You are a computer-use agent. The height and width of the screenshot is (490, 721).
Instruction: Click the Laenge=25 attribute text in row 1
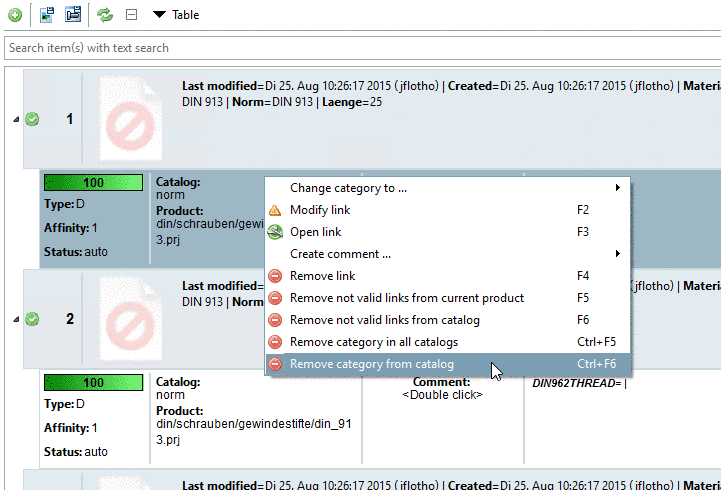coord(352,102)
